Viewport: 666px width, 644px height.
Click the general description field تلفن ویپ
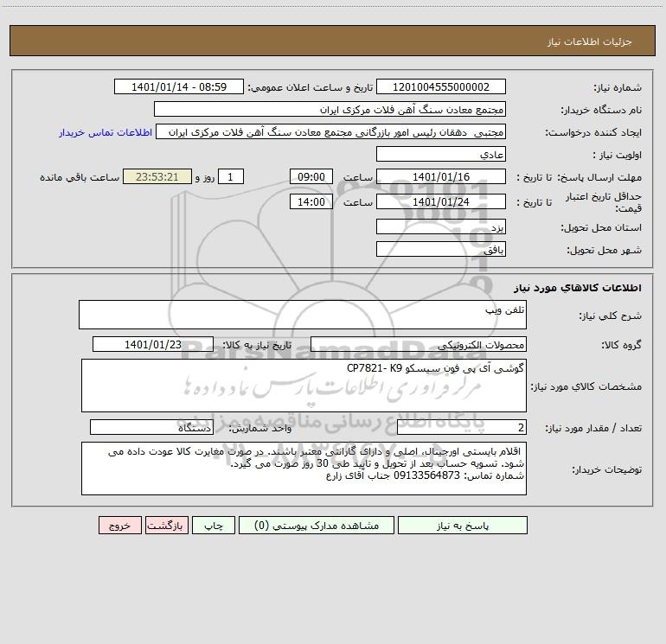[303, 315]
